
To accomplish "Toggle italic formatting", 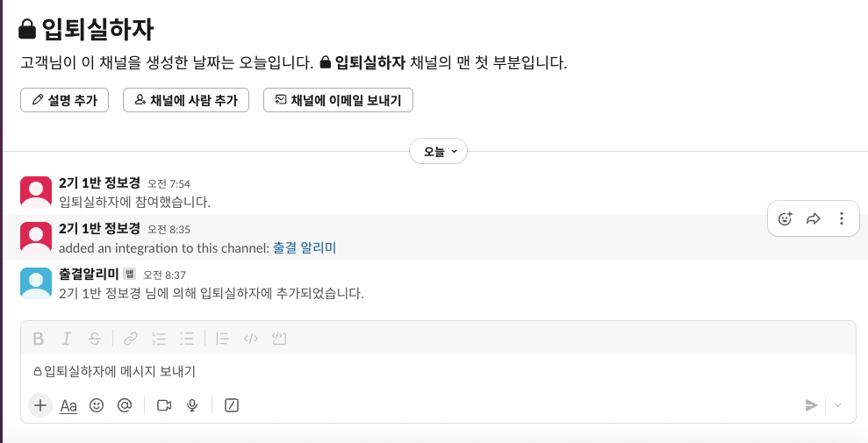I will [x=66, y=339].
